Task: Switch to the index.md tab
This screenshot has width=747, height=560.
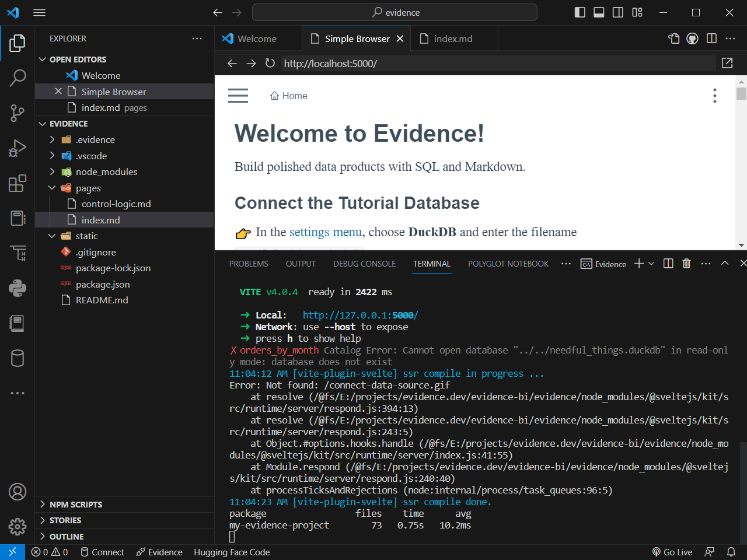Action: click(x=453, y=38)
